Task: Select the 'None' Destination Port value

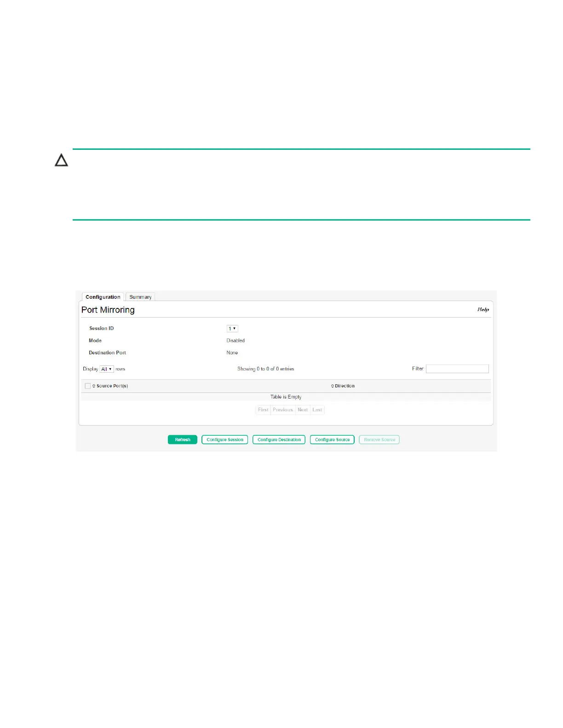Action: pos(232,353)
